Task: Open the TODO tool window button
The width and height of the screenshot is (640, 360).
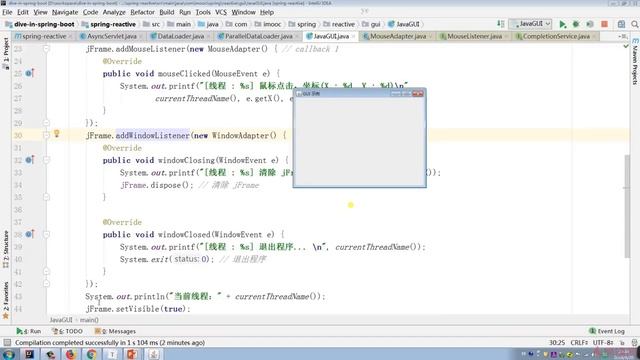Action: tap(68, 331)
